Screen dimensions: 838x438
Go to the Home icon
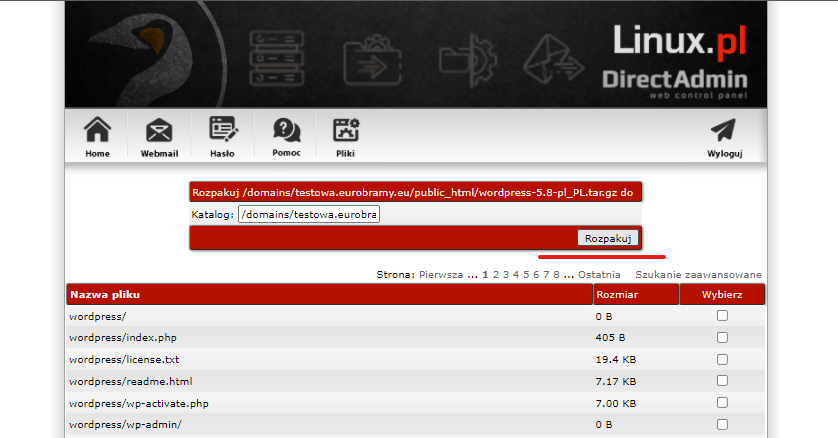click(x=97, y=131)
